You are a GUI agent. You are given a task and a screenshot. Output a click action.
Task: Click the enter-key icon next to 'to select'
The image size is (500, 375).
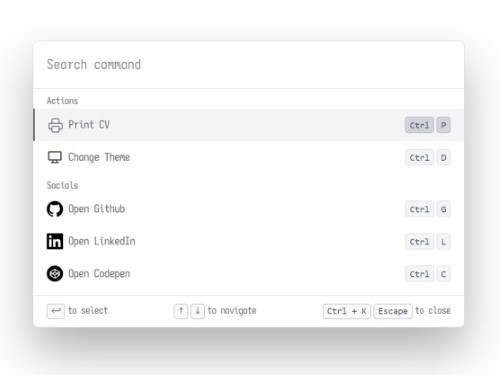tap(56, 311)
